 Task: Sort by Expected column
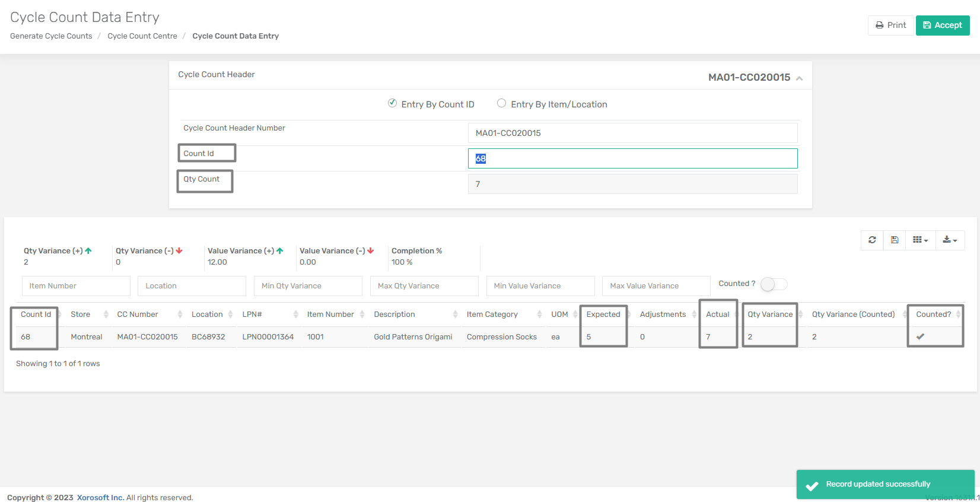[607, 314]
